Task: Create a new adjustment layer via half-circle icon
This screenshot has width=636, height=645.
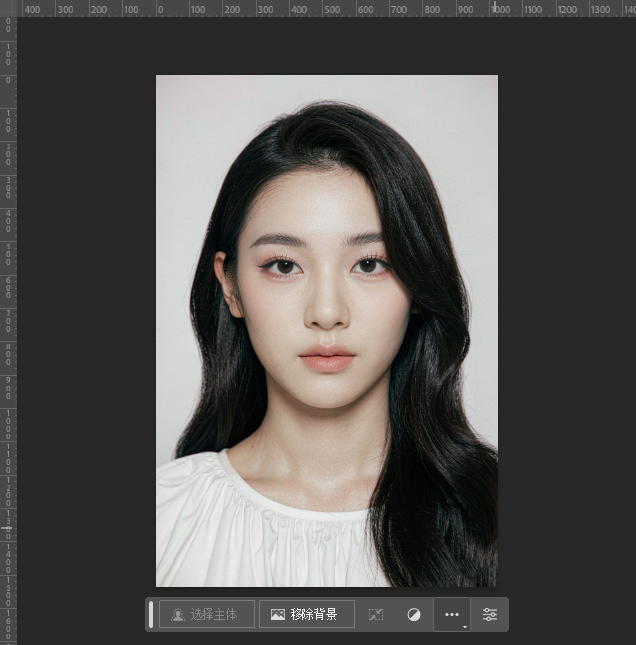Action: click(414, 615)
